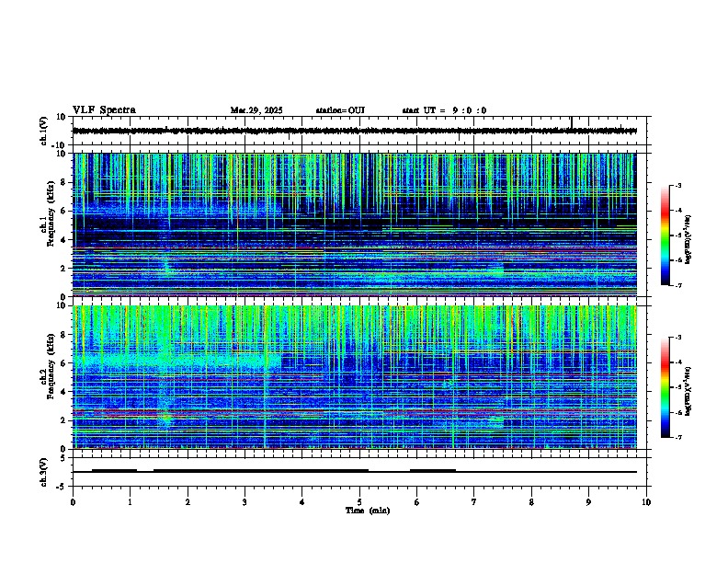
Task: Click the ch.1 spectrogram panel
Action: [x=355, y=224]
